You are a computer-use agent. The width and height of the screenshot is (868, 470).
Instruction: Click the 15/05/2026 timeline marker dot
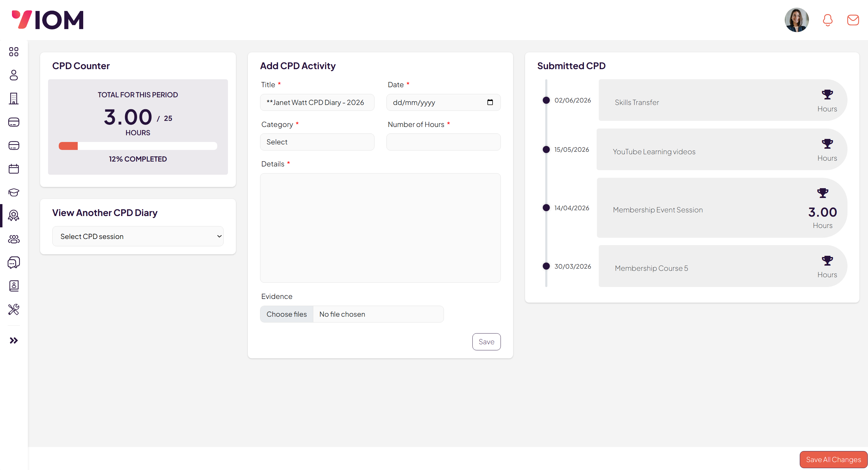[546, 149]
